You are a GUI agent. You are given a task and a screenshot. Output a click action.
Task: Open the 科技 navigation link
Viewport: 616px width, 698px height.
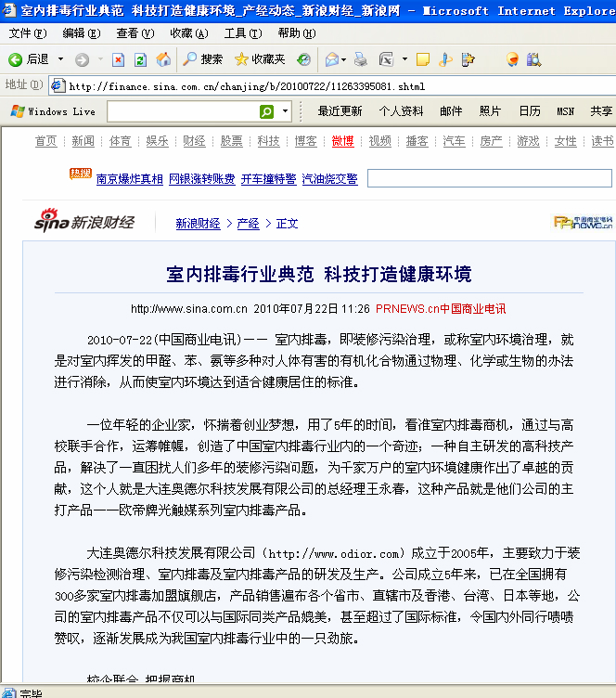(x=269, y=141)
